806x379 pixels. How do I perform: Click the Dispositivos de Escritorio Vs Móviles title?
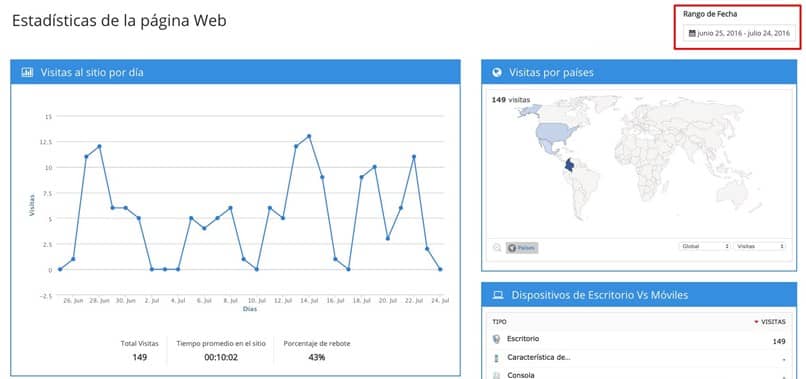click(600, 295)
